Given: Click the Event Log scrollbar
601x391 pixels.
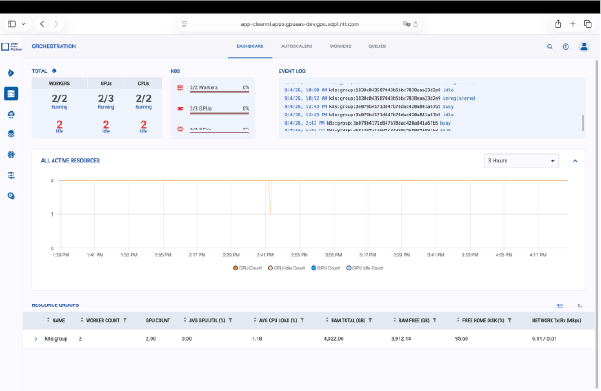Looking at the screenshot, I should click(583, 123).
